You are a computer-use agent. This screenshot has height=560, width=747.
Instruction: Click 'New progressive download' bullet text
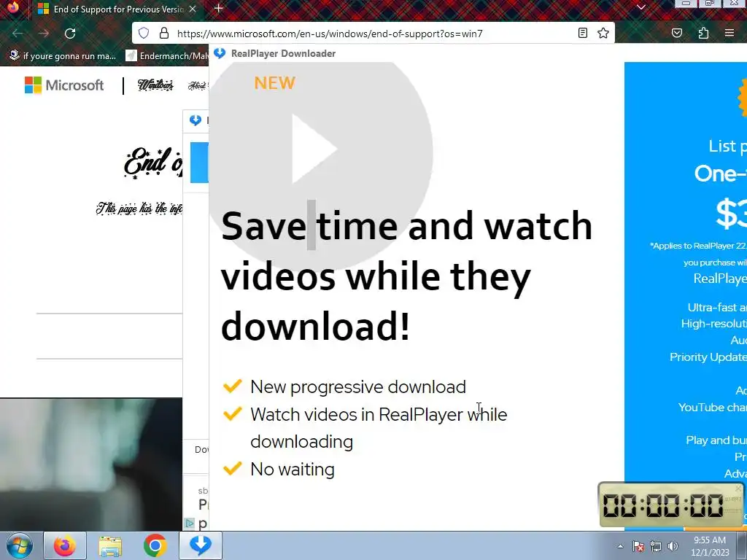(357, 386)
